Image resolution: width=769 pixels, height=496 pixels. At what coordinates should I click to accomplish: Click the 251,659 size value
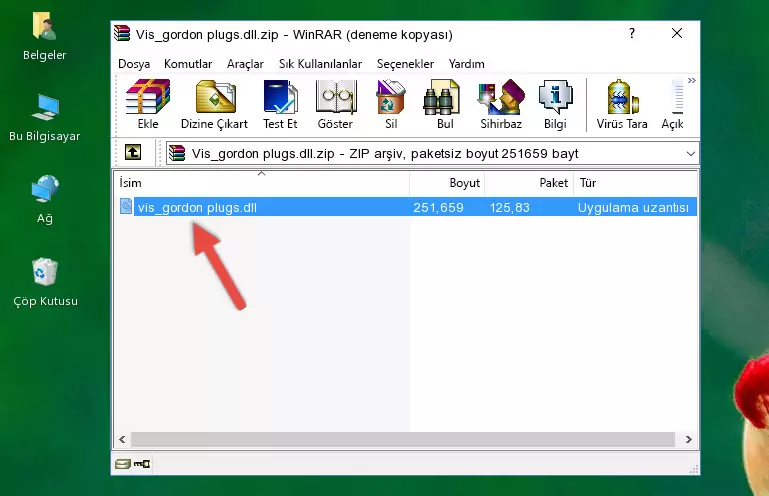438,208
